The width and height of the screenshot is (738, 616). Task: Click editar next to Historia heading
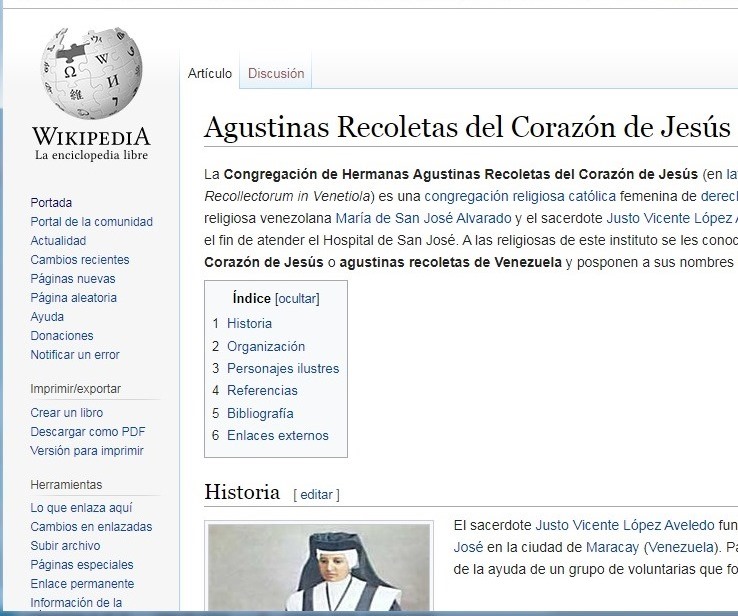[316, 494]
